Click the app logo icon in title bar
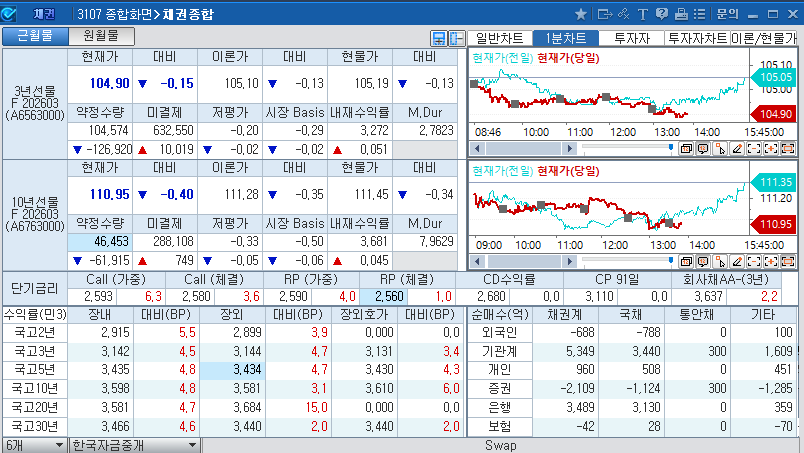The height and width of the screenshot is (453, 804). pos(9,14)
